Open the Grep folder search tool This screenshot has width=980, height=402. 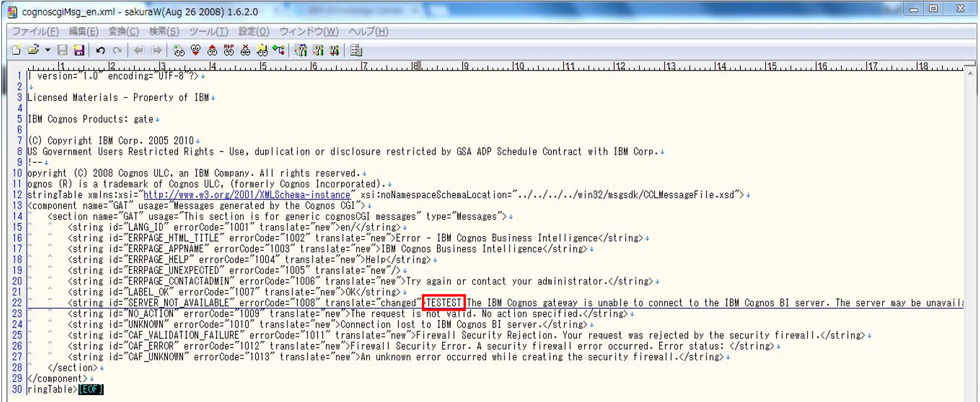[262, 50]
